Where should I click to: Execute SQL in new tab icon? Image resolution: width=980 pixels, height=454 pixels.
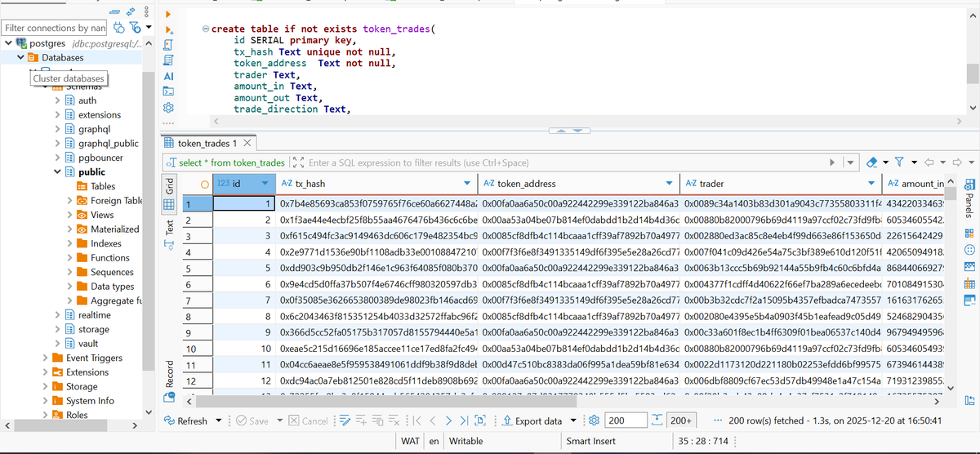169,30
